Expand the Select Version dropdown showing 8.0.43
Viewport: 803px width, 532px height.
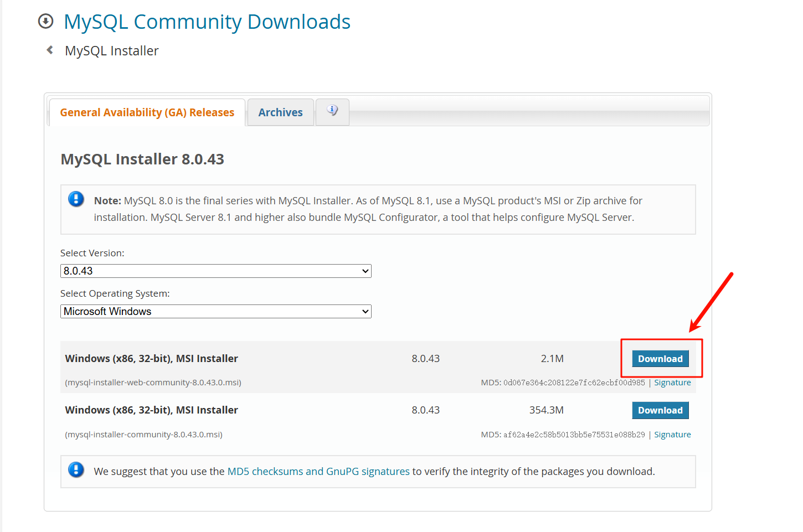(x=215, y=271)
